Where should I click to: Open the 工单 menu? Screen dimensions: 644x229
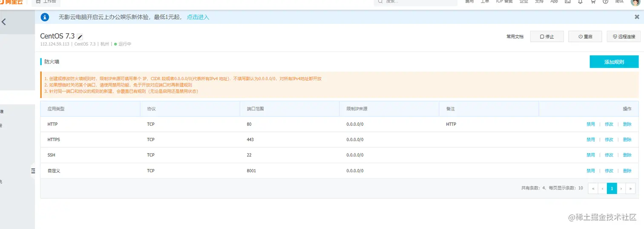pos(485,2)
